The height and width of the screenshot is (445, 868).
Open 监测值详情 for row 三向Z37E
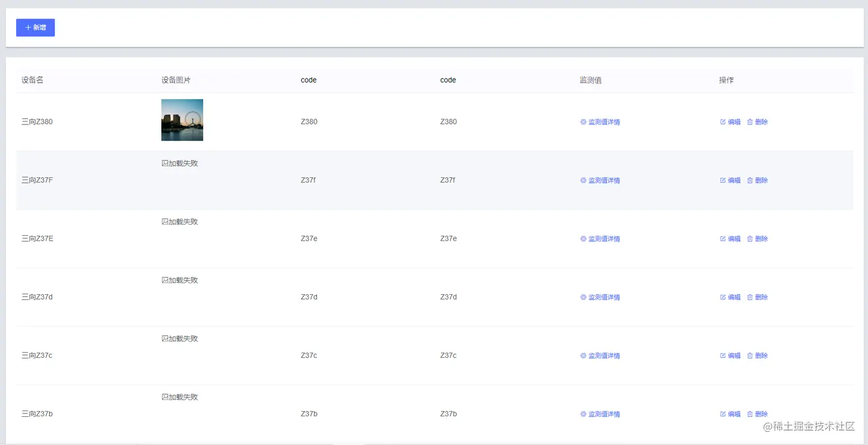click(x=600, y=239)
